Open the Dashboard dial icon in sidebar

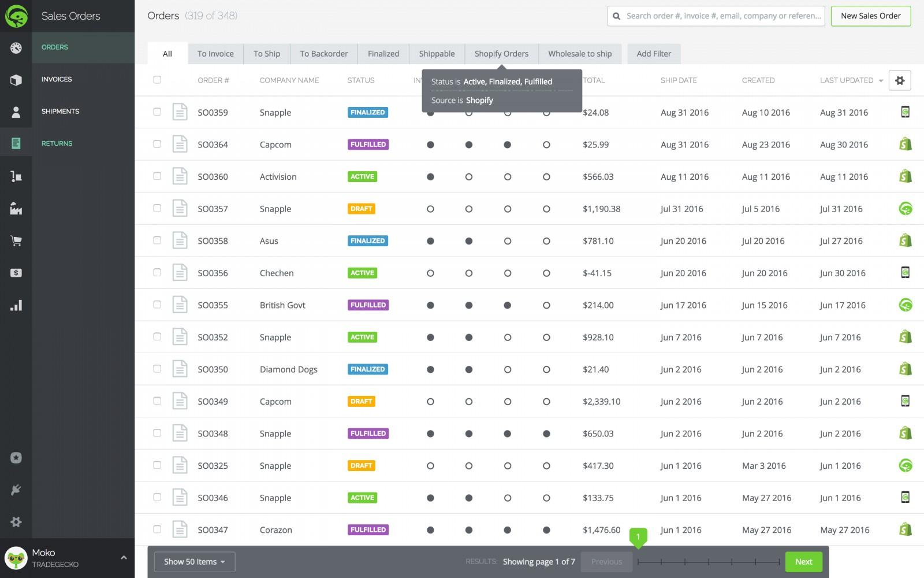pyautogui.click(x=16, y=49)
